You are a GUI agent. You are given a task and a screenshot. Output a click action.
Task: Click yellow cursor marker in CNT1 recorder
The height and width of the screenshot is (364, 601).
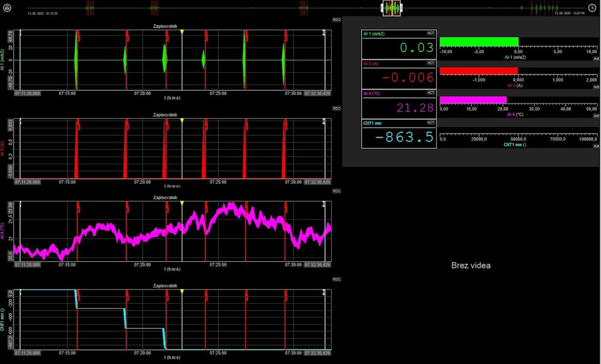(182, 292)
